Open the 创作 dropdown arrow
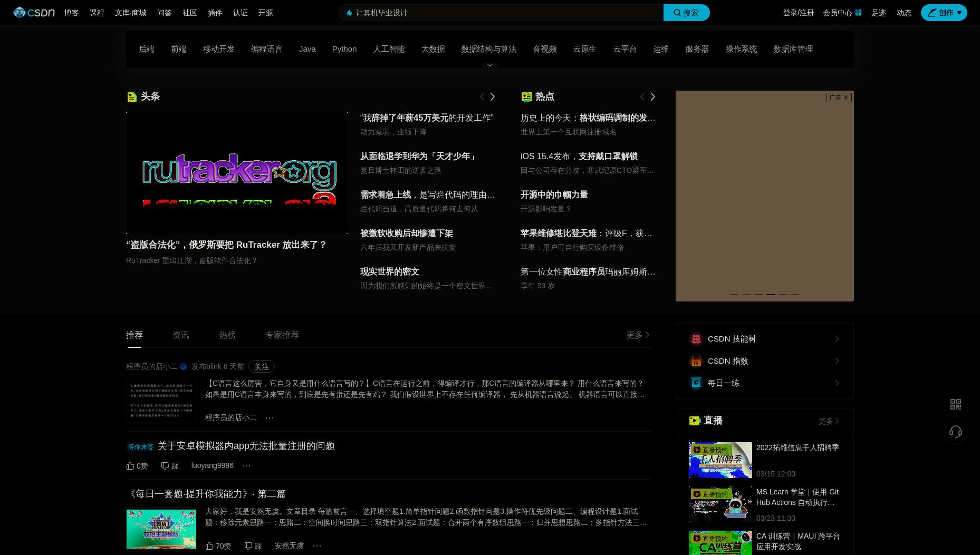The width and height of the screenshot is (980, 555). (x=959, y=13)
